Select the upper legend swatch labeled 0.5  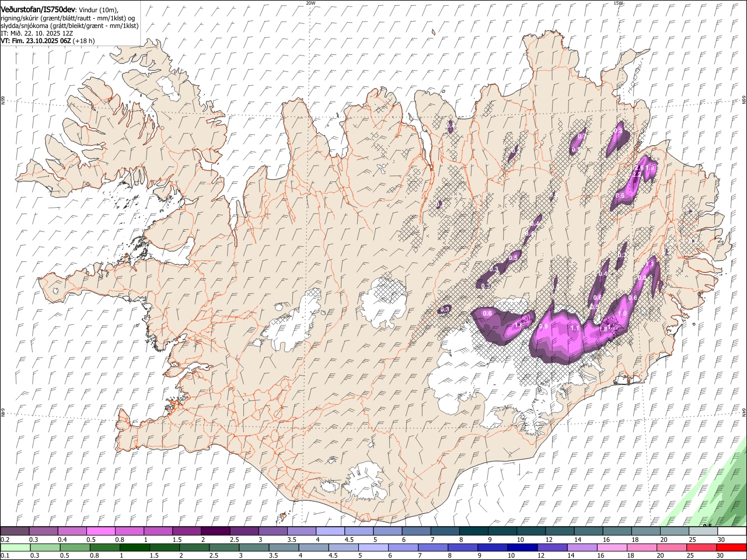[x=100, y=531]
